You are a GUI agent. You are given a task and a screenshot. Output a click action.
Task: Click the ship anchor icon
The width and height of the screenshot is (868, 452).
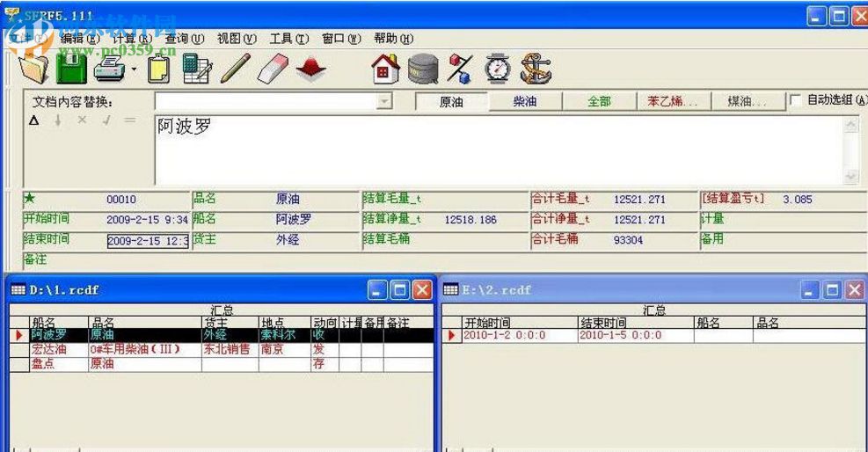(x=536, y=69)
